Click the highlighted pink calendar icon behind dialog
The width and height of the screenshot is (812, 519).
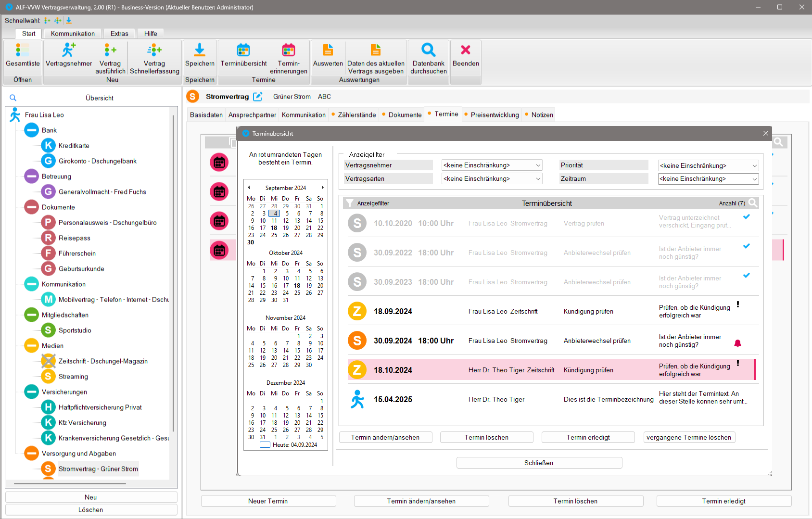tap(219, 250)
